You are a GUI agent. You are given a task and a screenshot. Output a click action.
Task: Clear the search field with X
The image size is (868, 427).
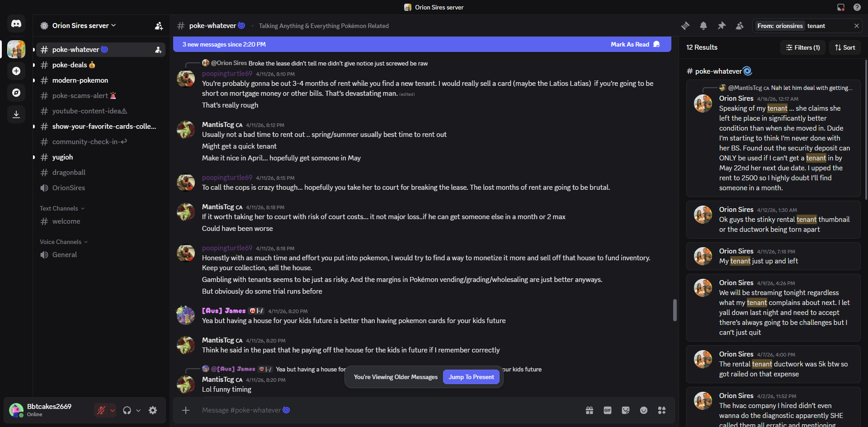[x=856, y=26]
